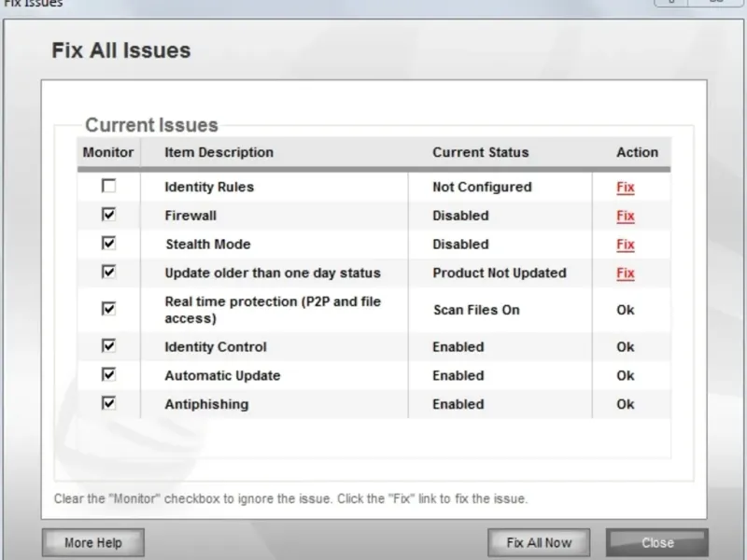The height and width of the screenshot is (560, 747).
Task: Fix the disabled Firewall issue
Action: (x=625, y=216)
